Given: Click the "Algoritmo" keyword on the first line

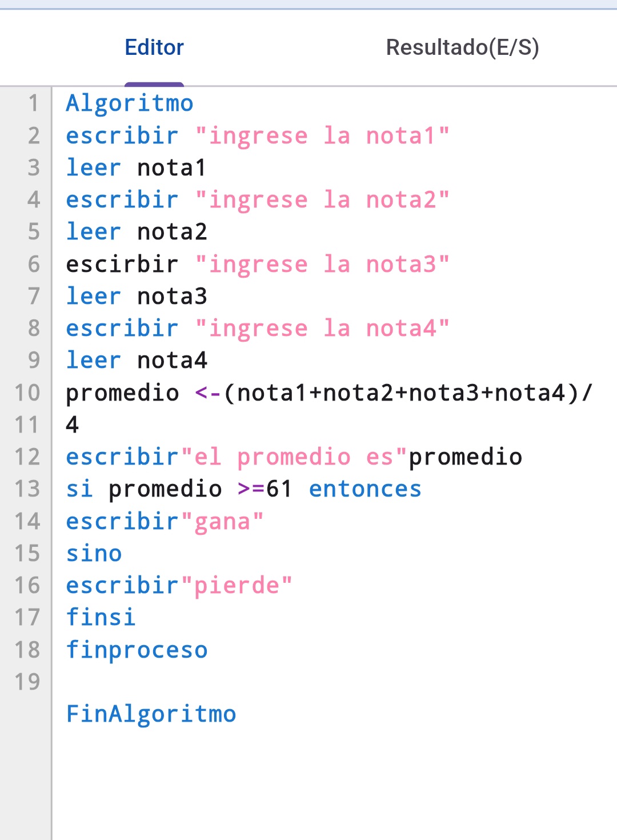Looking at the screenshot, I should [x=130, y=103].
